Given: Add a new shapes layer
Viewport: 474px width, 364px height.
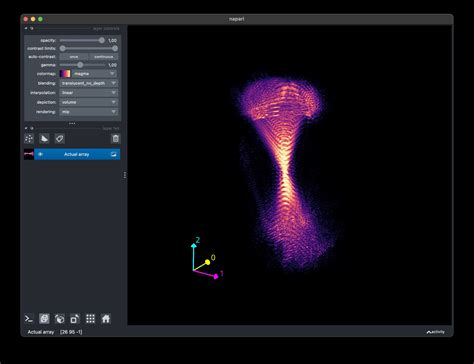Looking at the screenshot, I should coord(44,139).
